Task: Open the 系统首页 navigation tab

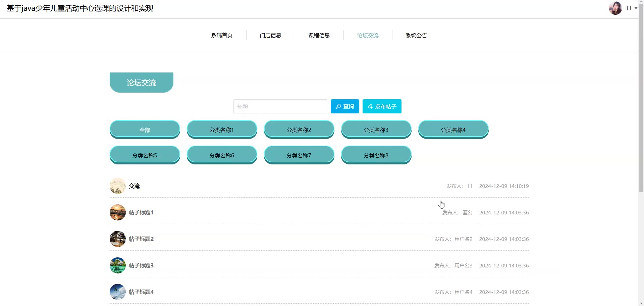Action: coord(222,35)
